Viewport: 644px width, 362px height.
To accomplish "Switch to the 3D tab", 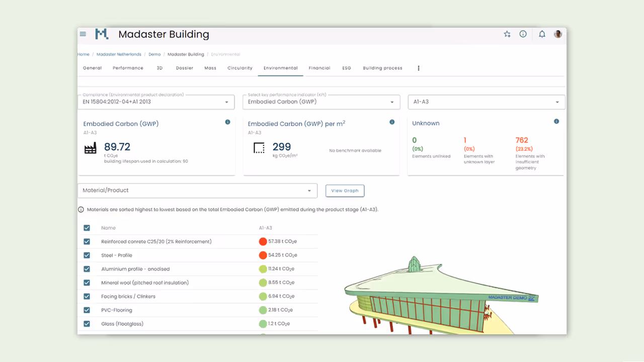I will [x=159, y=68].
